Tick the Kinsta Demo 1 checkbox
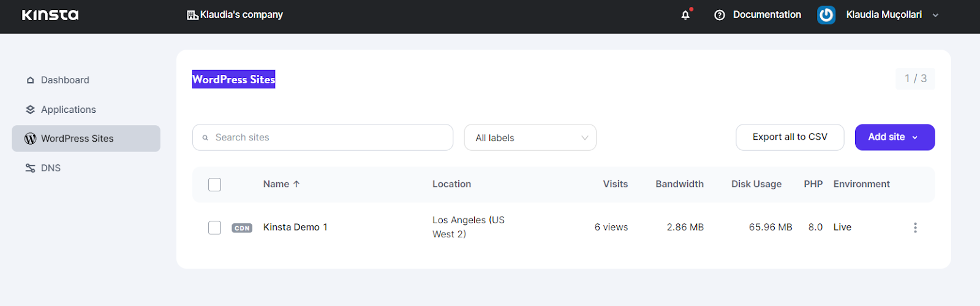The width and height of the screenshot is (980, 306). point(214,228)
